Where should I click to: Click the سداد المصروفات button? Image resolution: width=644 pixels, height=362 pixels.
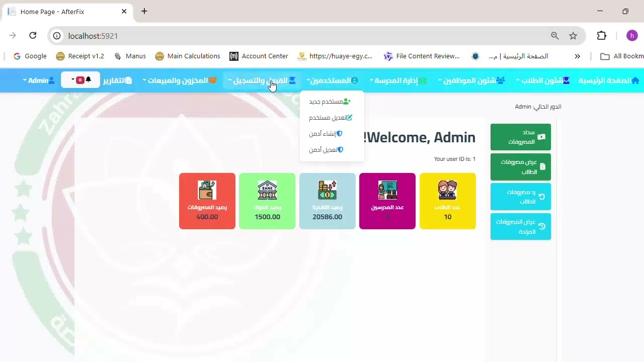point(521,137)
